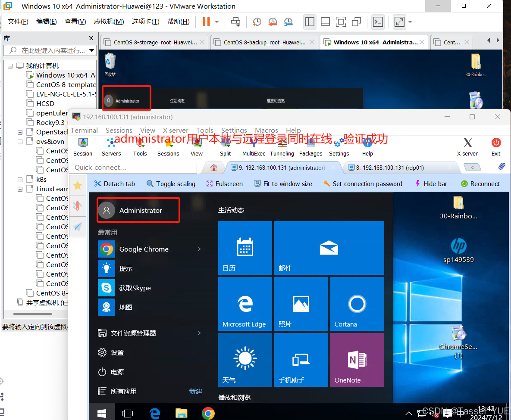Click the starred Sessions sidebar icon
Viewport: 511px width, 420px height.
tap(78, 186)
